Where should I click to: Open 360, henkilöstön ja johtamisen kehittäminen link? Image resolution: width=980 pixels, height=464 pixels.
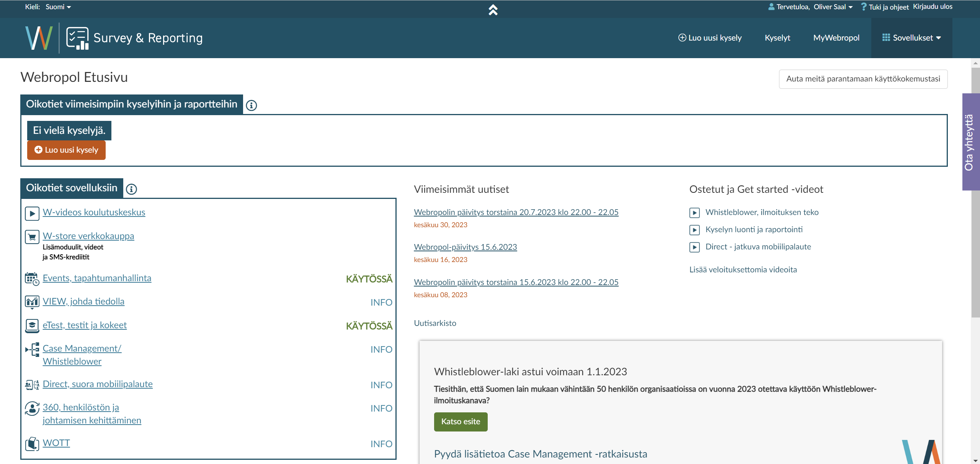[x=92, y=414]
